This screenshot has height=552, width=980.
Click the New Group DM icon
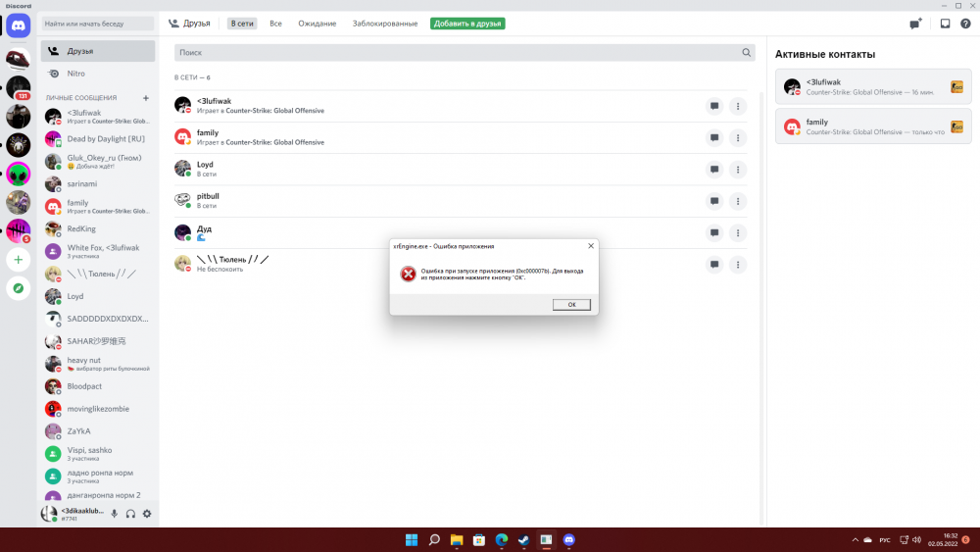(x=916, y=24)
